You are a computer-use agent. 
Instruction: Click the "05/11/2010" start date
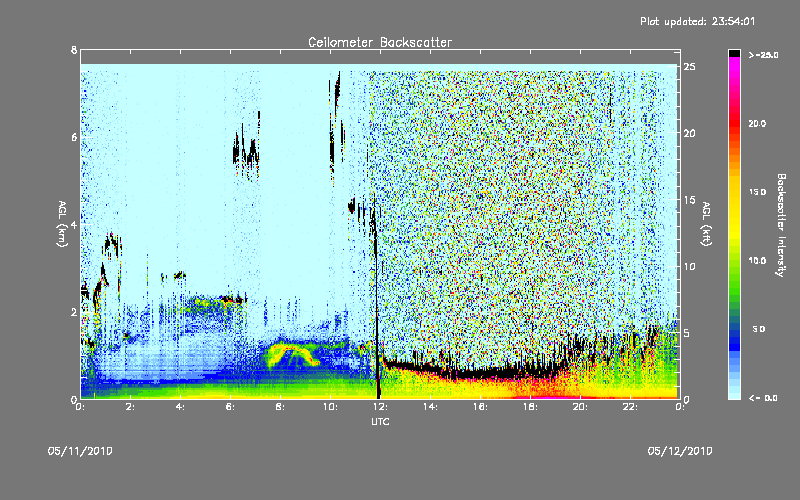point(80,451)
